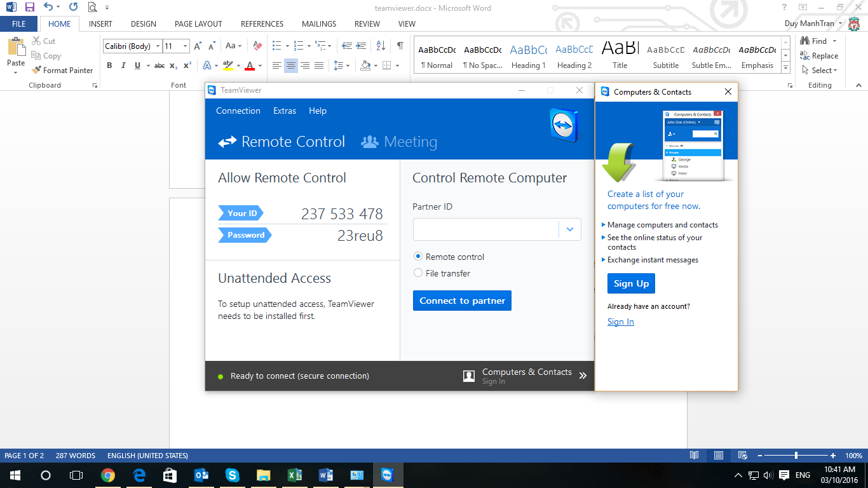Screen dimensions: 868x488
Task: Click the Sign Up button
Action: (x=631, y=283)
